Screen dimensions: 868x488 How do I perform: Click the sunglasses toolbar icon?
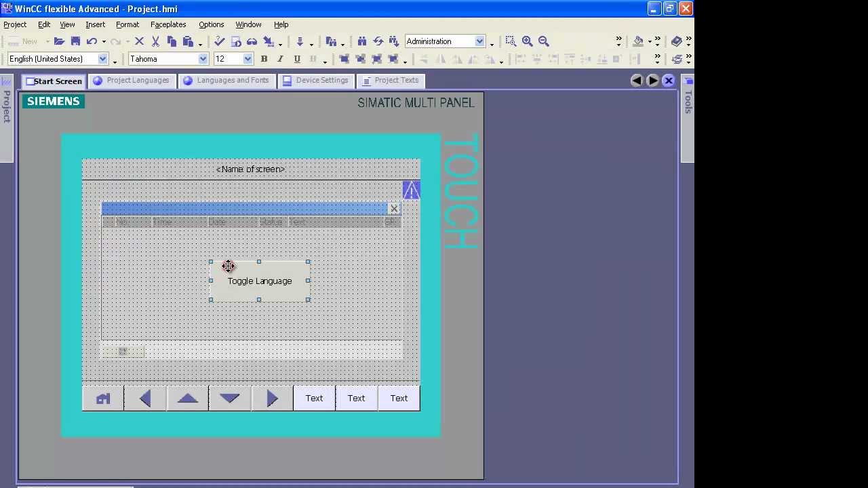point(252,41)
